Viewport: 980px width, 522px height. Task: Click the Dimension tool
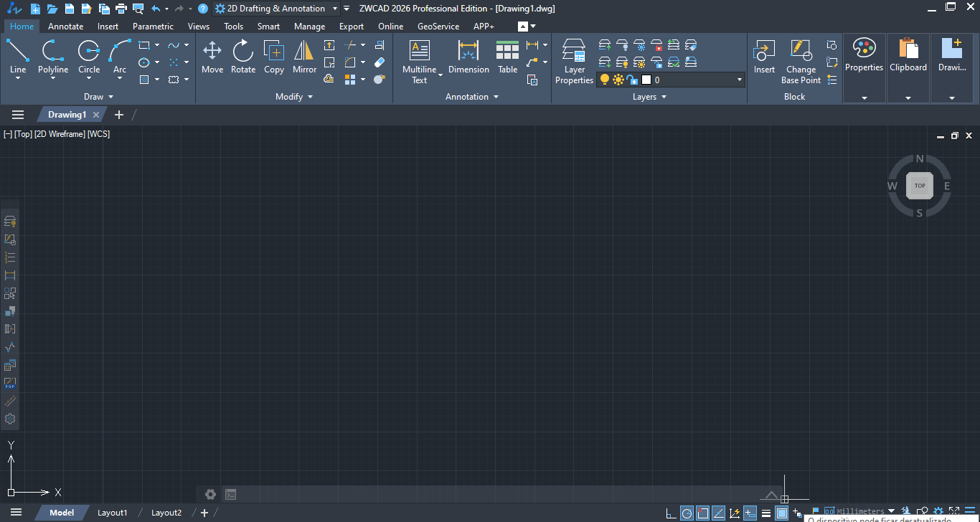click(468, 52)
